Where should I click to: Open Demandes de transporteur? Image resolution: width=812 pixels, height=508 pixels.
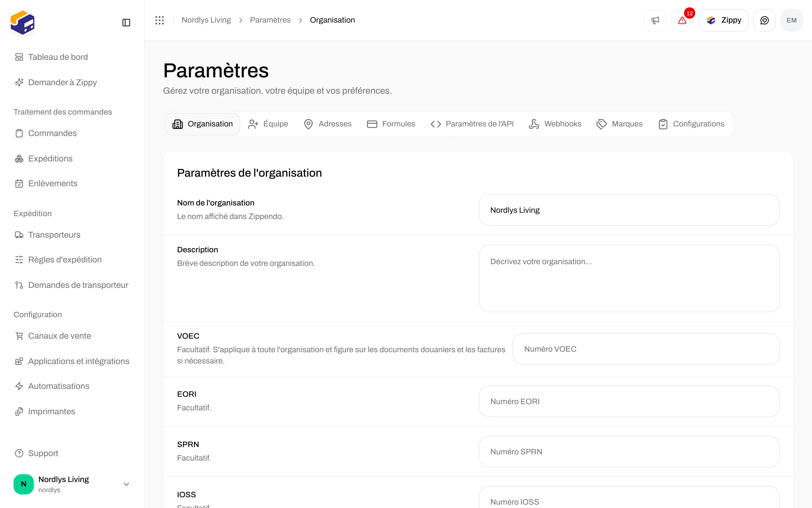(x=72, y=285)
